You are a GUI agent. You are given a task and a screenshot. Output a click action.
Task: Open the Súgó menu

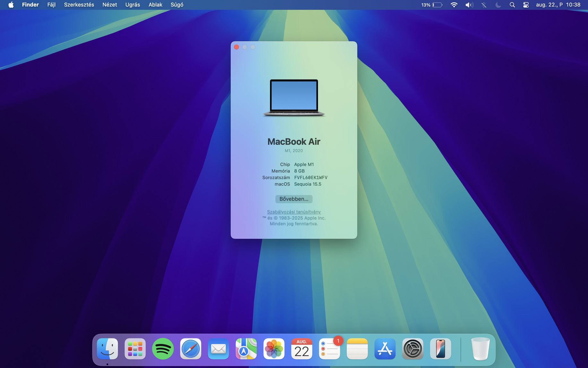coord(177,5)
